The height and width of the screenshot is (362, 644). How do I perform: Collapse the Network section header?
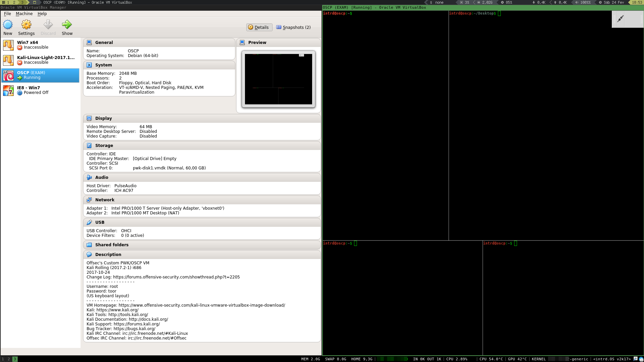(202, 200)
